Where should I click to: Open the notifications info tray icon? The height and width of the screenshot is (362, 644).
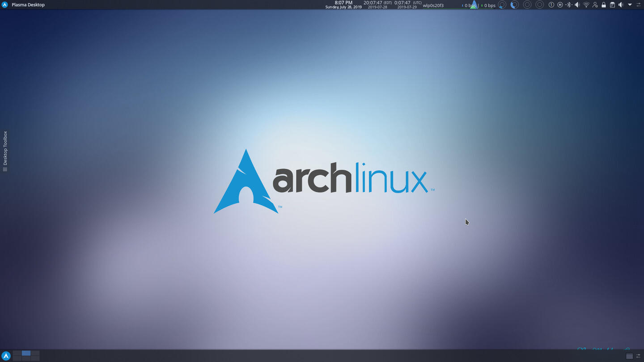click(551, 5)
